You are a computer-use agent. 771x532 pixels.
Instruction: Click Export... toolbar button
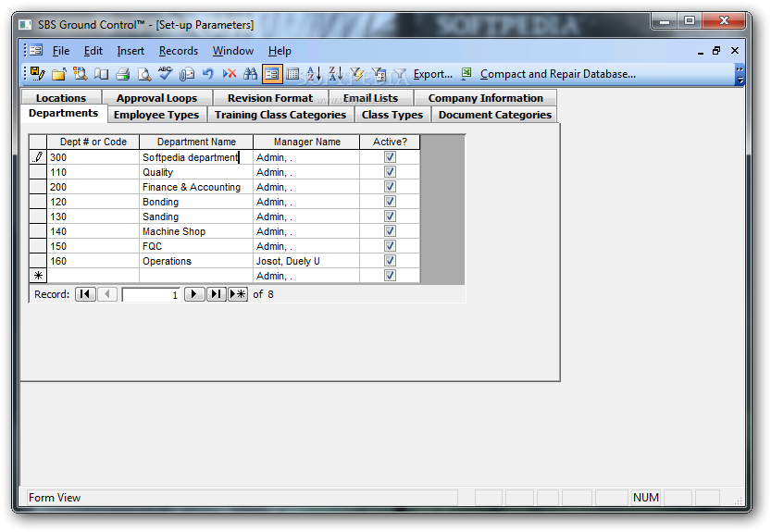click(433, 74)
